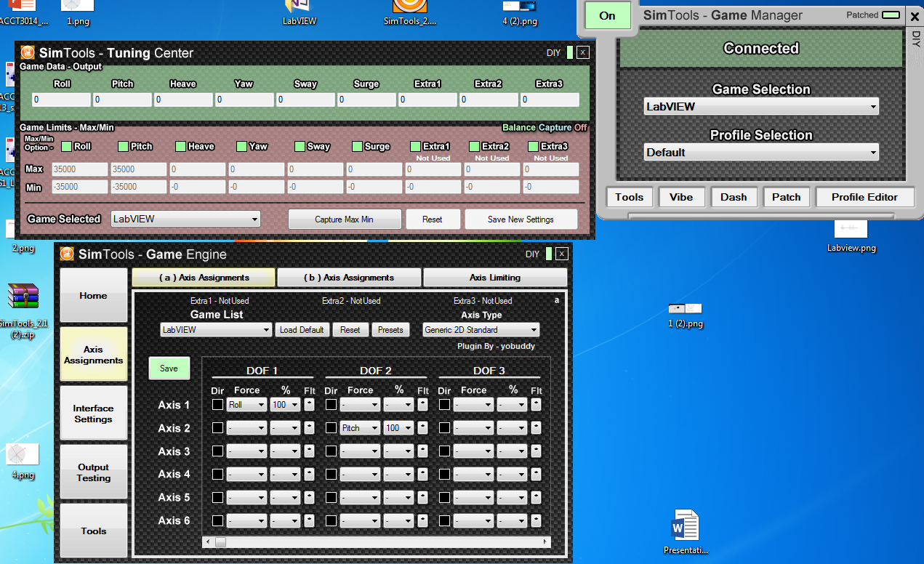Select the 1.png file on the desktop
This screenshot has width=924, height=564.
click(78, 12)
